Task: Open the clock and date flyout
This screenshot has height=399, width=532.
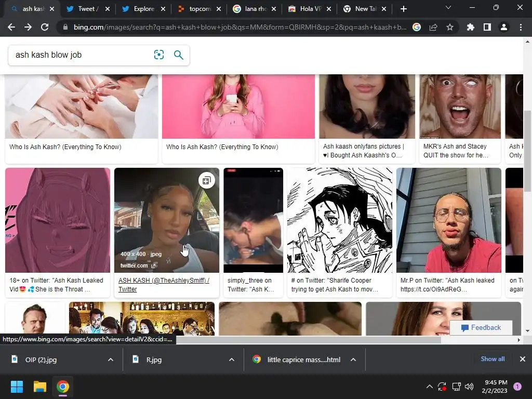Action: (495, 387)
